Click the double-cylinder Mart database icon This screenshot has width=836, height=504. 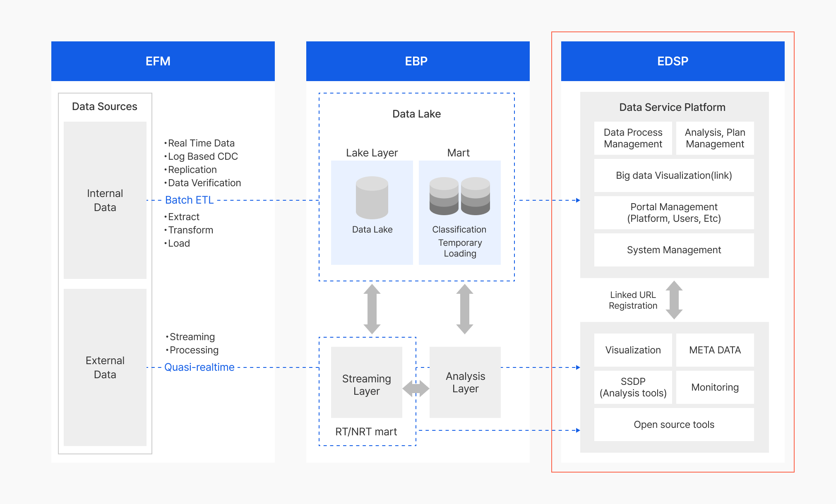(x=460, y=196)
